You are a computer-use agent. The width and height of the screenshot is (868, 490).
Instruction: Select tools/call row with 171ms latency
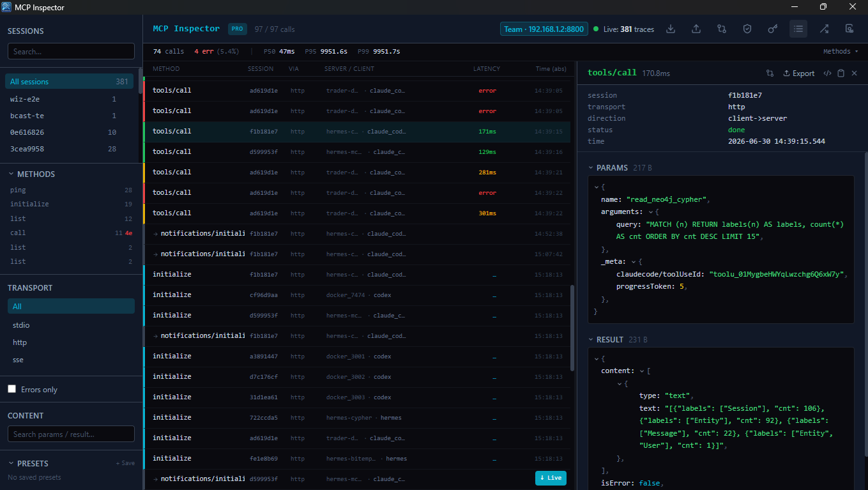pos(358,132)
